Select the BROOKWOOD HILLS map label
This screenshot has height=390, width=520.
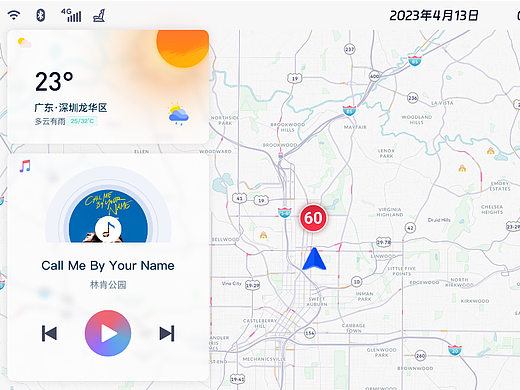tap(288, 127)
